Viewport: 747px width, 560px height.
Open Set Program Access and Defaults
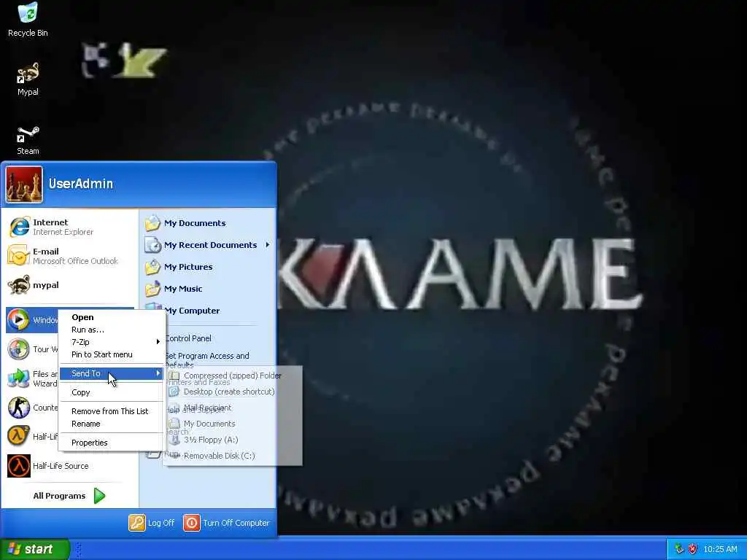[x=207, y=360]
